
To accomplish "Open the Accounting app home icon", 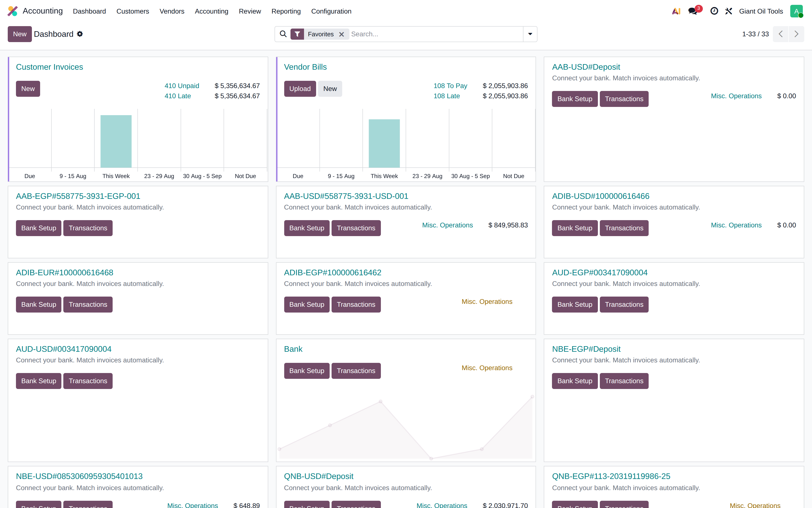I will [x=13, y=11].
